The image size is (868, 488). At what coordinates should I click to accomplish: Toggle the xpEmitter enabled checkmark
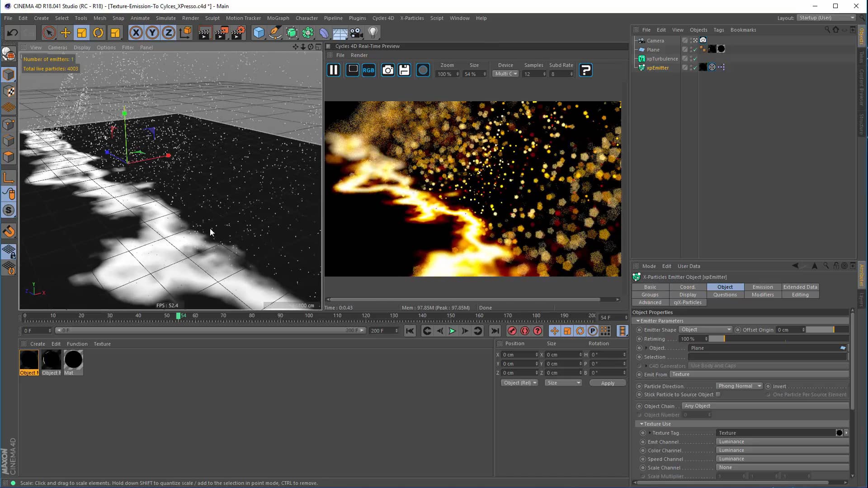[x=694, y=67]
